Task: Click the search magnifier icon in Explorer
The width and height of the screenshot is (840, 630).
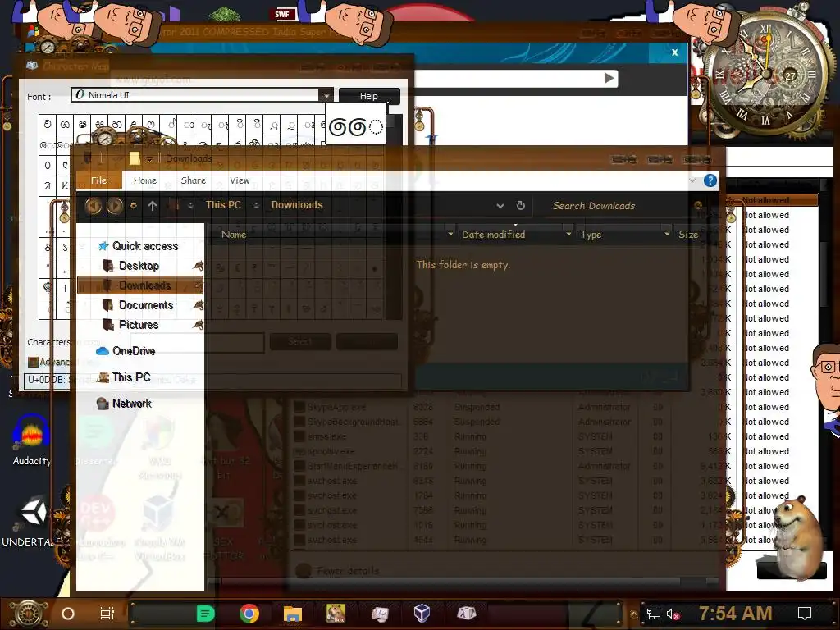Action: pyautogui.click(x=697, y=205)
